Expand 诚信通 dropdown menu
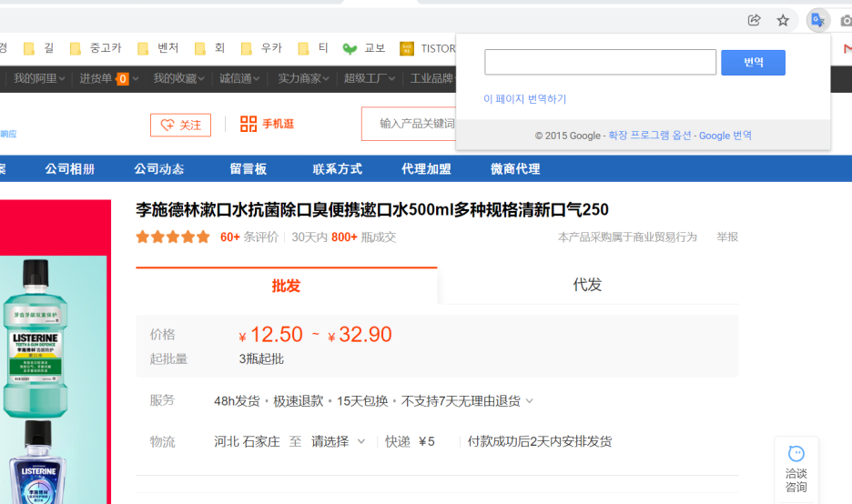The image size is (852, 504). (239, 79)
